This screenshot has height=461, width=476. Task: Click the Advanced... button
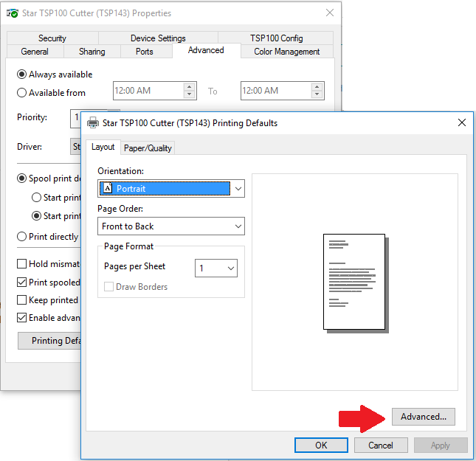423,417
